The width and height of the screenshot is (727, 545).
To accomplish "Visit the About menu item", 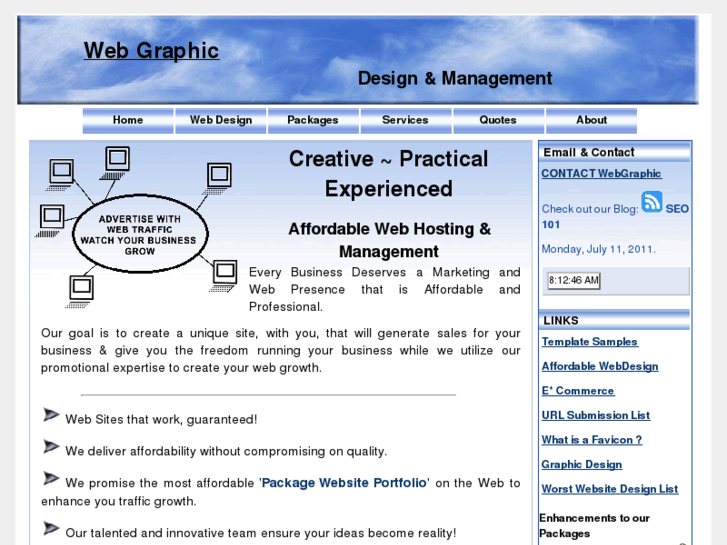I will pyautogui.click(x=592, y=121).
